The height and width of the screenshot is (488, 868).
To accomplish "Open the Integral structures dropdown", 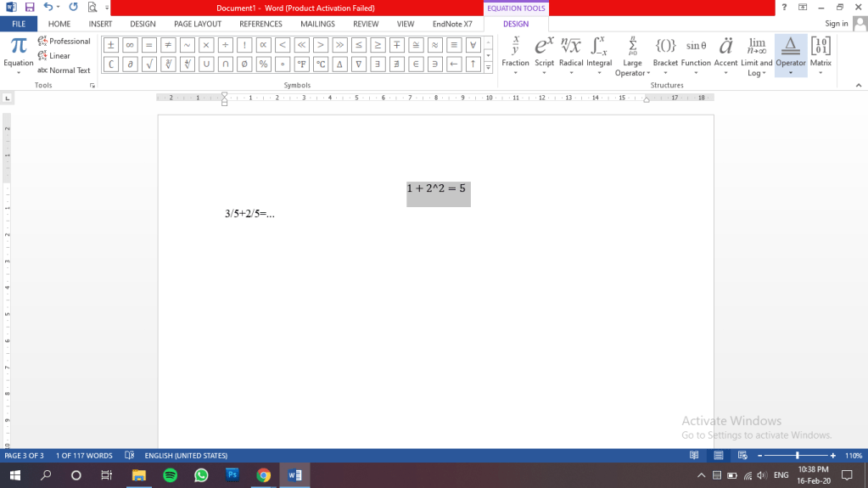I will click(x=599, y=56).
